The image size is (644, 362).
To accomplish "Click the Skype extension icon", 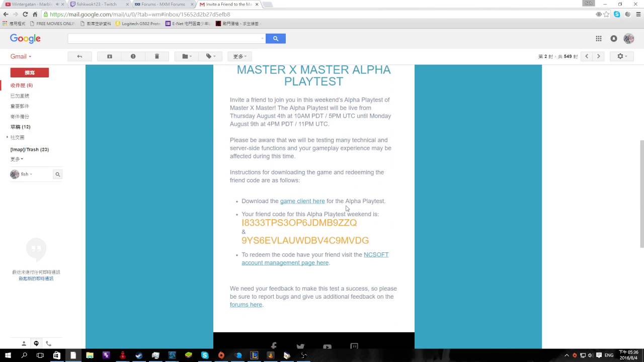I will click(617, 15).
